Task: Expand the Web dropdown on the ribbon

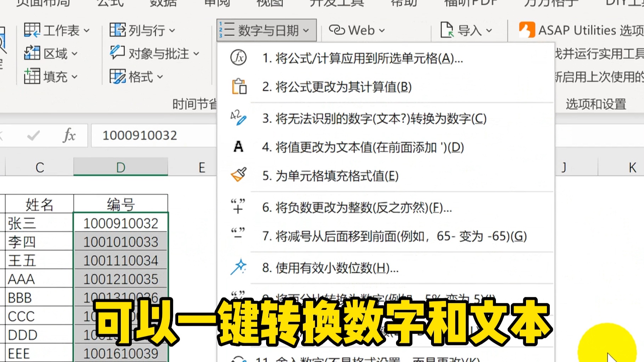Action: click(357, 30)
